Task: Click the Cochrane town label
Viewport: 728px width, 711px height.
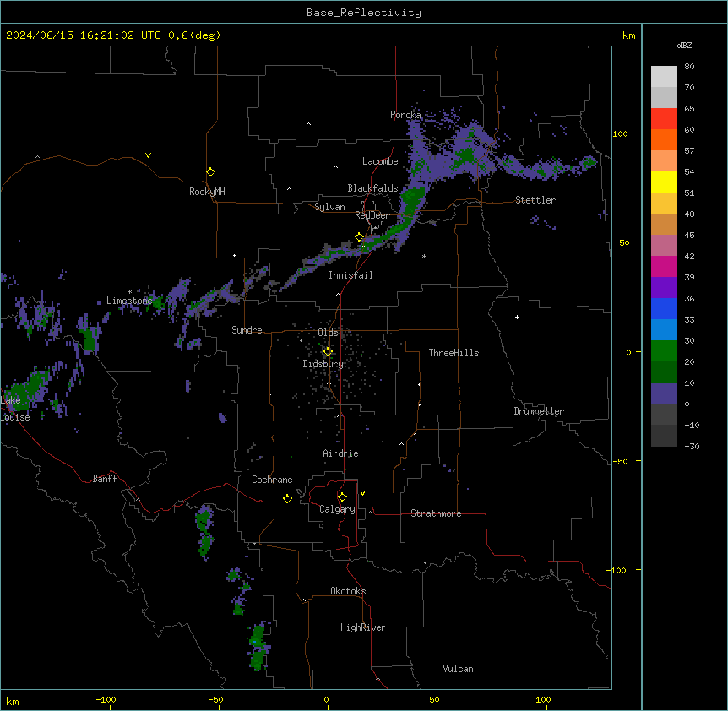Action: point(272,480)
